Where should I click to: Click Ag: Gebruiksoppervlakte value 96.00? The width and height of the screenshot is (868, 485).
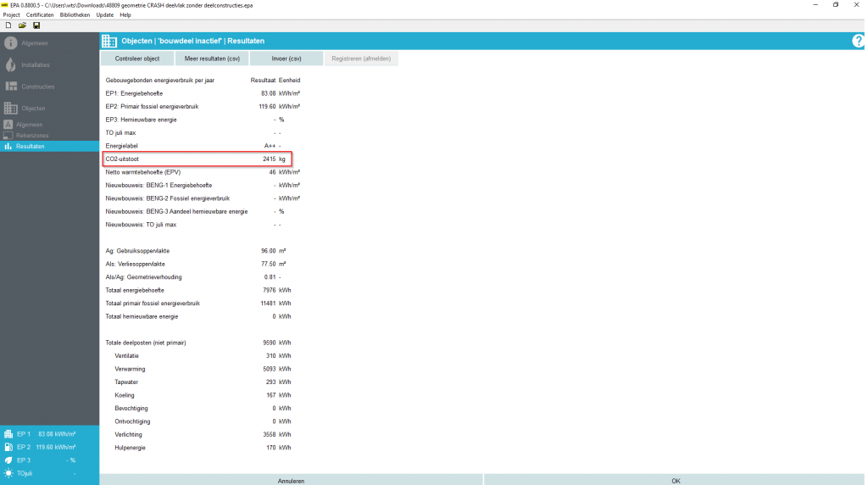click(269, 251)
